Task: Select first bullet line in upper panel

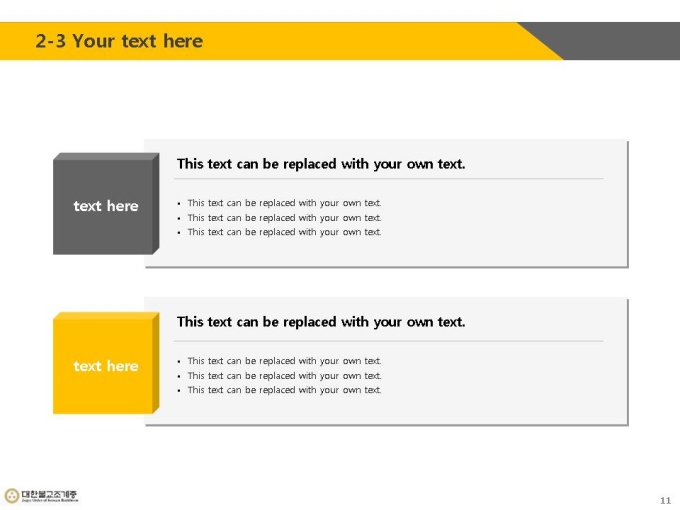Action: coord(284,203)
